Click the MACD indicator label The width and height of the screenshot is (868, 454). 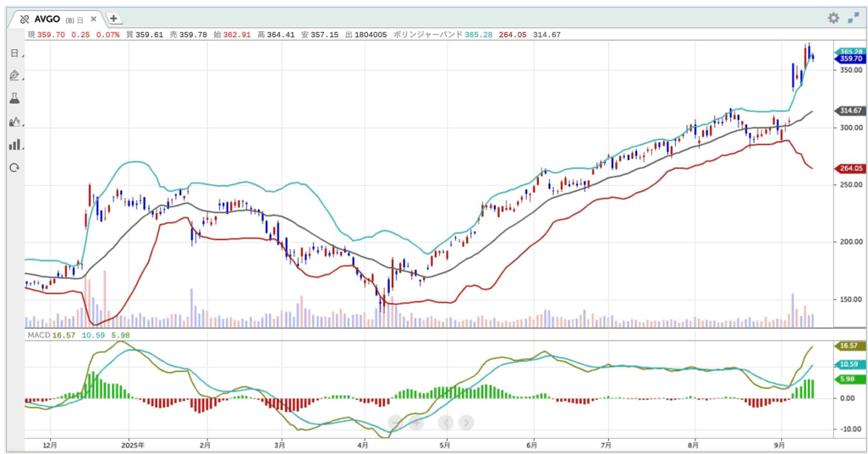click(39, 336)
